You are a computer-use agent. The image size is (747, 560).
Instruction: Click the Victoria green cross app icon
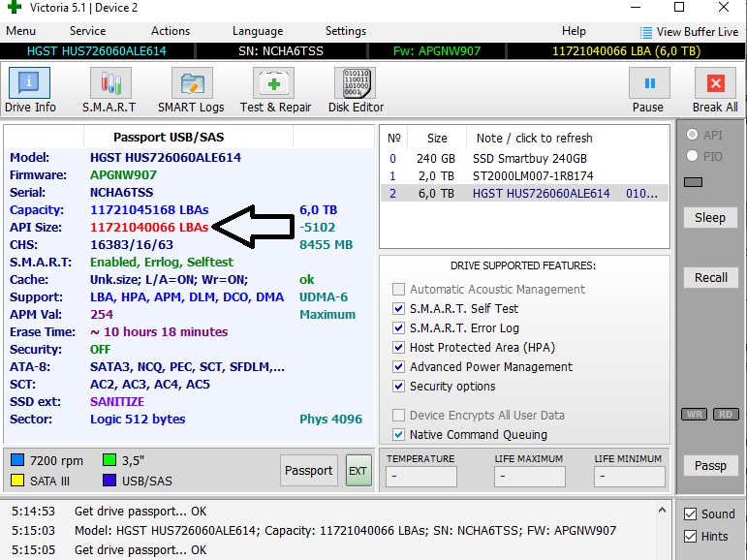pyautogui.click(x=15, y=7)
